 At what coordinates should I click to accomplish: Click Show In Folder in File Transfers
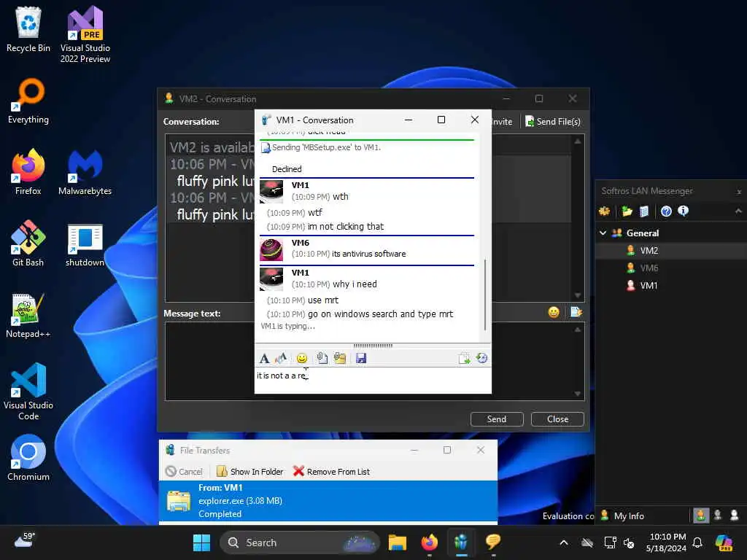point(249,472)
